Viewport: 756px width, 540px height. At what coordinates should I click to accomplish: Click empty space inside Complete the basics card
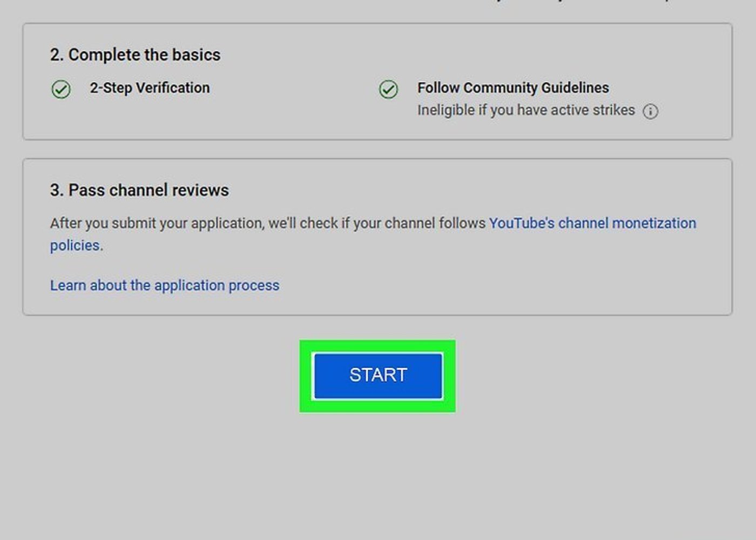[x=270, y=119]
